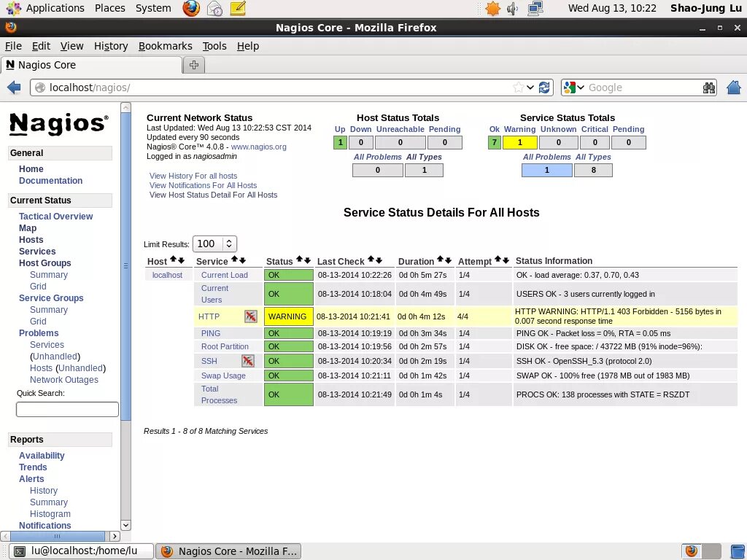Open Swap Usage service link
The width and height of the screenshot is (747, 560).
click(x=223, y=376)
